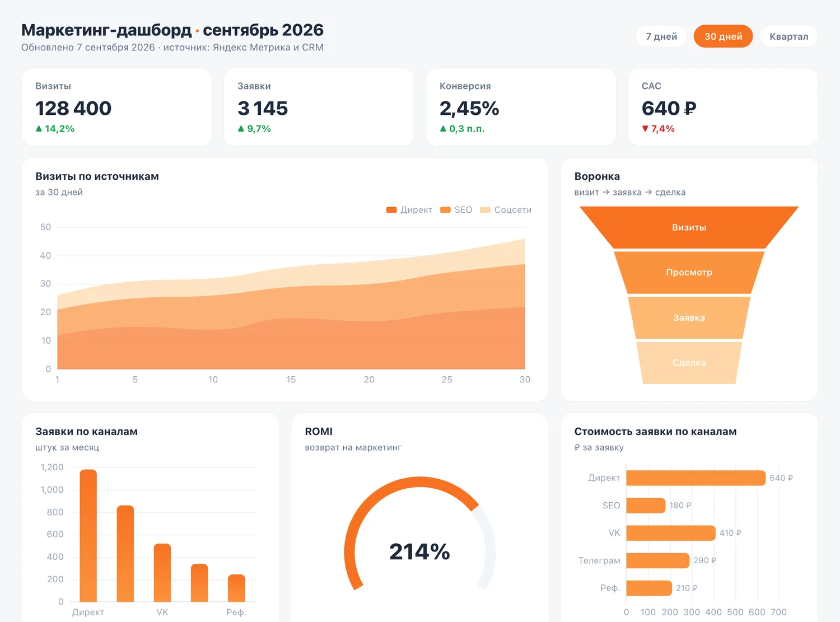Viewport: 840px width, 622px height.
Task: Click the green up arrow under Визиты
Action: pos(39,129)
